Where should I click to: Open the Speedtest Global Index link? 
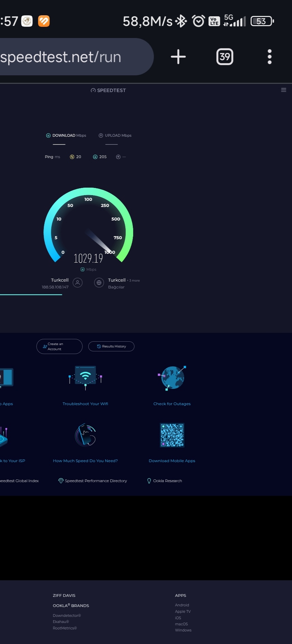coord(19,481)
